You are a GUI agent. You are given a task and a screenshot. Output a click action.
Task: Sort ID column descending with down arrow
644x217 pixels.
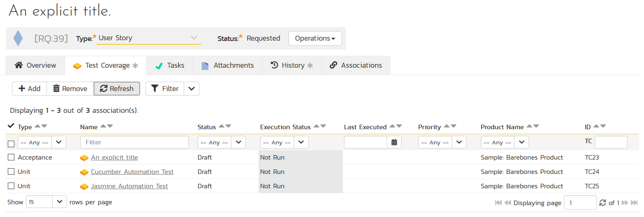click(x=603, y=126)
